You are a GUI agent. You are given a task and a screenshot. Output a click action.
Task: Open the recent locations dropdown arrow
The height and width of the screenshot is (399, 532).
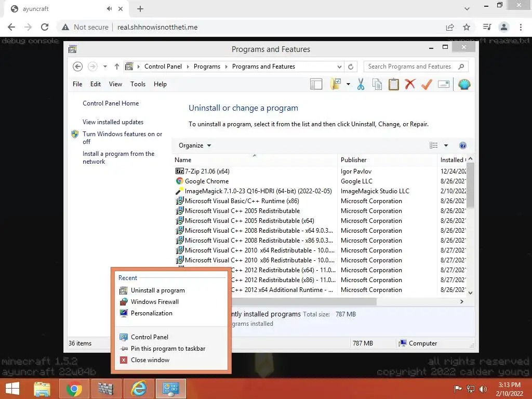[x=105, y=66]
